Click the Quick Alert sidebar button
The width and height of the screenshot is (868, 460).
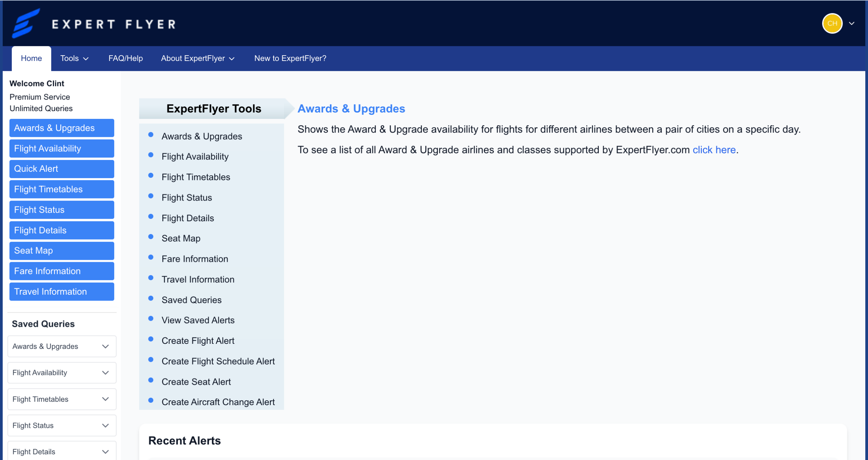coord(62,169)
